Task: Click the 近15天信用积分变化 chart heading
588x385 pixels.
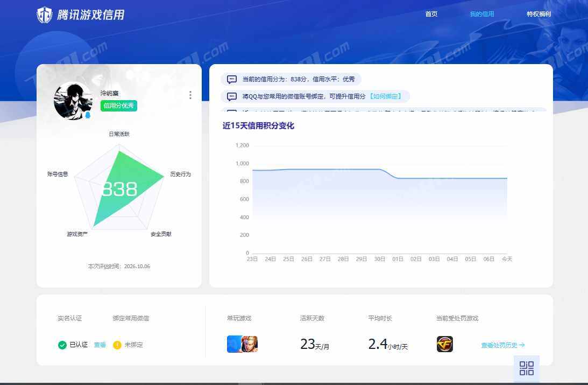Action: click(x=258, y=125)
